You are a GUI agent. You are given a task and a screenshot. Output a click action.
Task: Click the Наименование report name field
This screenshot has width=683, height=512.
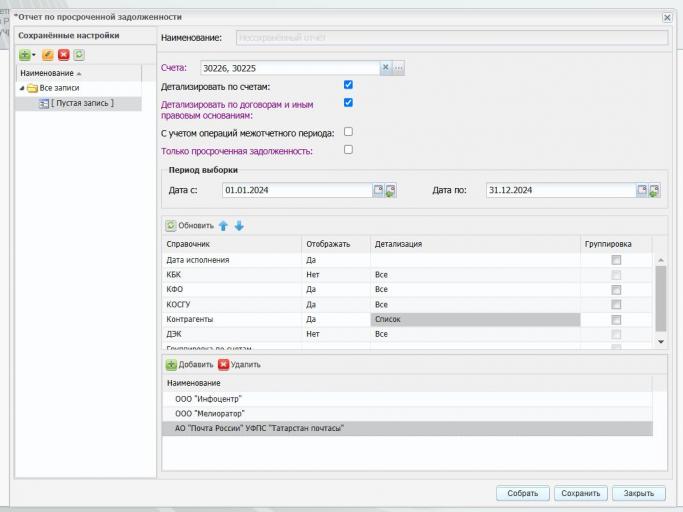(452, 38)
